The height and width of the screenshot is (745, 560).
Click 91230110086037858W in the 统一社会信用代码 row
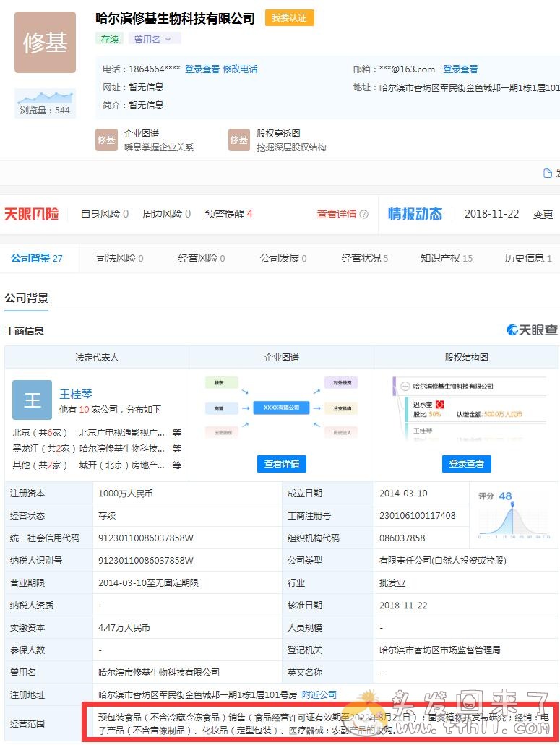(x=146, y=538)
